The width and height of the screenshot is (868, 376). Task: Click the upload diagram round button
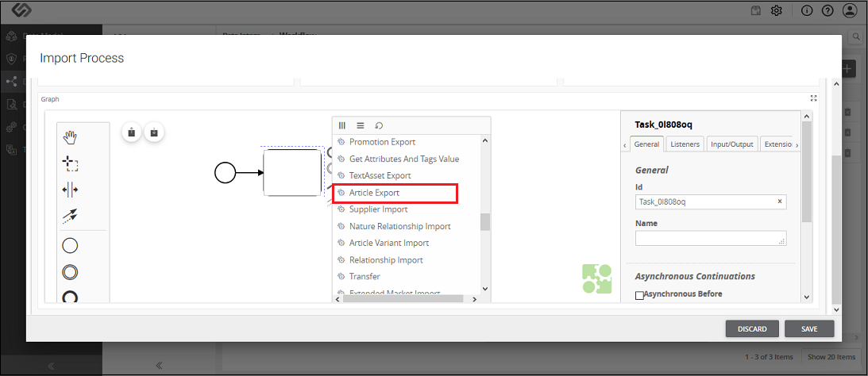(x=131, y=132)
